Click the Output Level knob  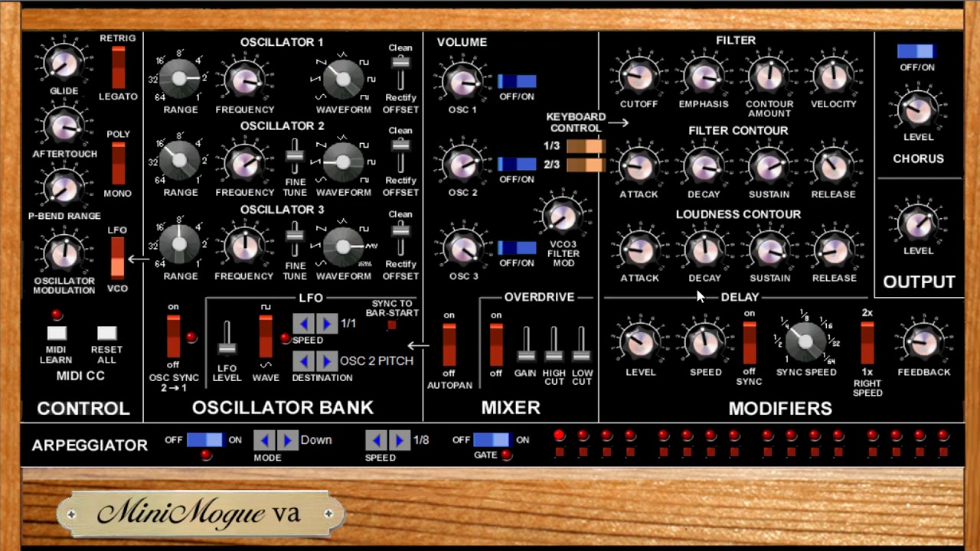coord(917,223)
